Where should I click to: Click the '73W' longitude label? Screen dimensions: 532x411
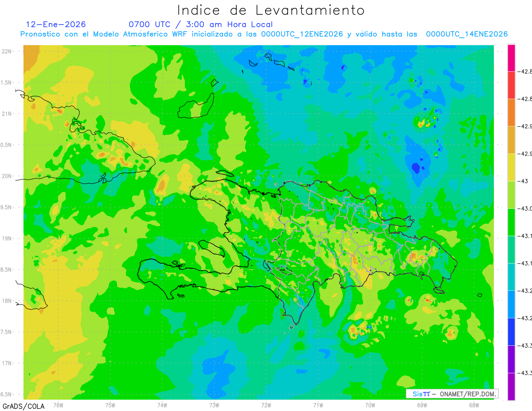point(214,405)
